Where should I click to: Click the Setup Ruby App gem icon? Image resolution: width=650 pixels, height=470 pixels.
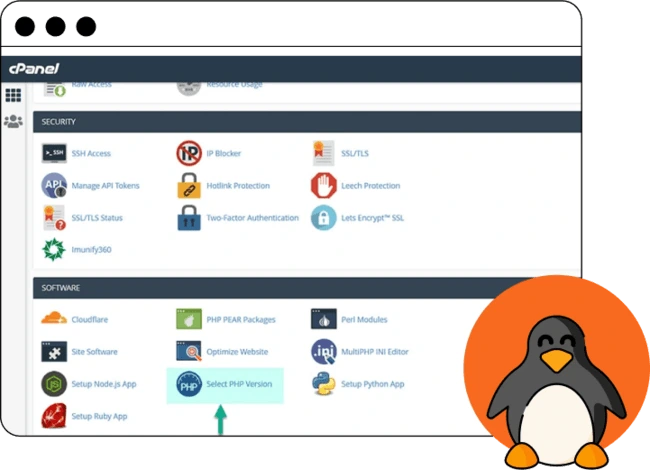click(54, 416)
